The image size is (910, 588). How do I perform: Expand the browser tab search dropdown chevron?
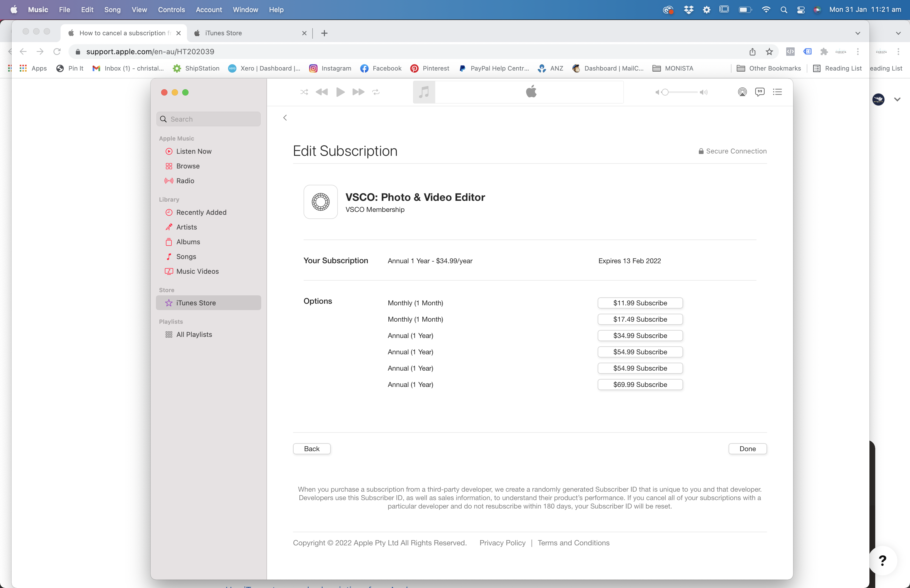pos(858,33)
